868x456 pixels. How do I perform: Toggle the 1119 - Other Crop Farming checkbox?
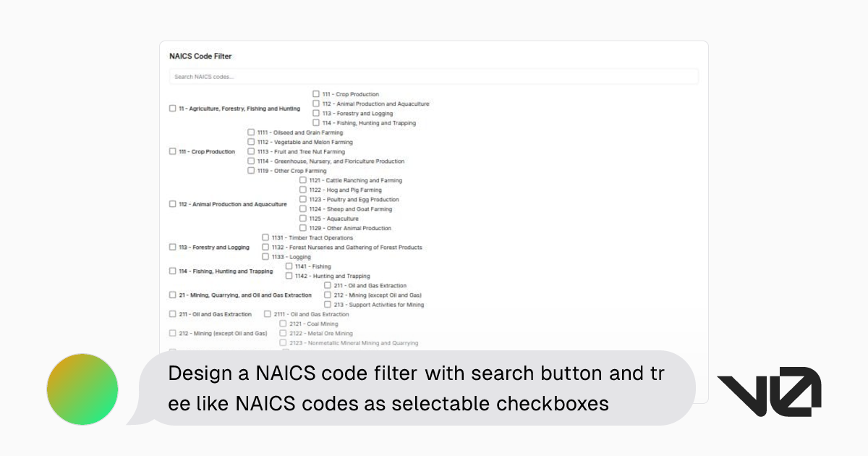pos(251,171)
